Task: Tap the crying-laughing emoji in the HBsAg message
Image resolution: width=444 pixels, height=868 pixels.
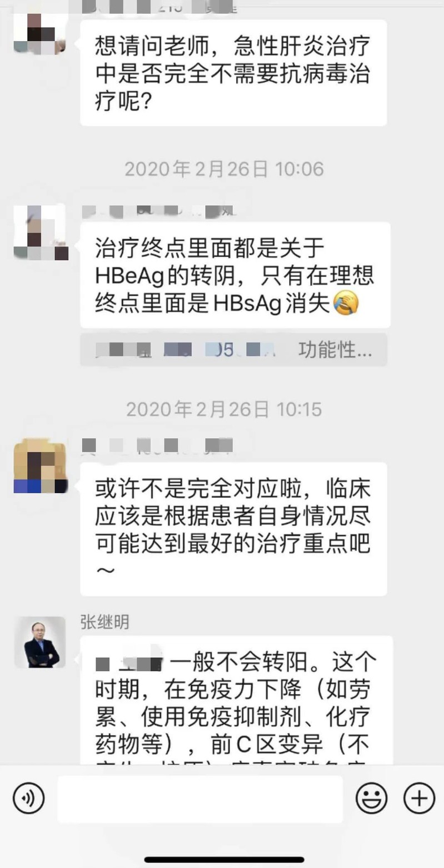Action: [x=346, y=304]
